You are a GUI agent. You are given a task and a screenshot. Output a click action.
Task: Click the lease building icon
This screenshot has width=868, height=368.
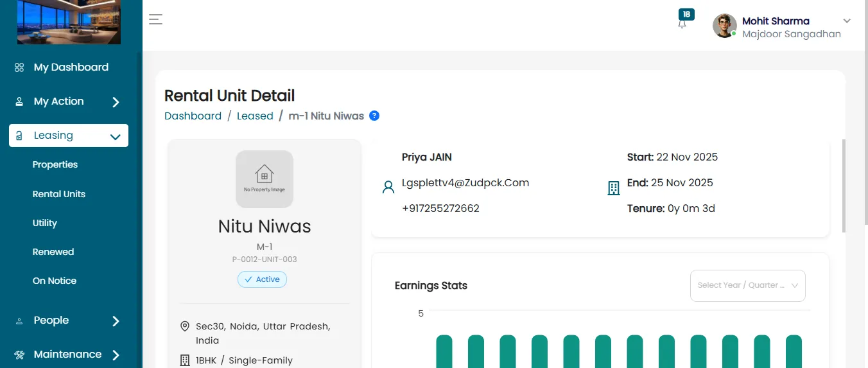click(x=614, y=188)
